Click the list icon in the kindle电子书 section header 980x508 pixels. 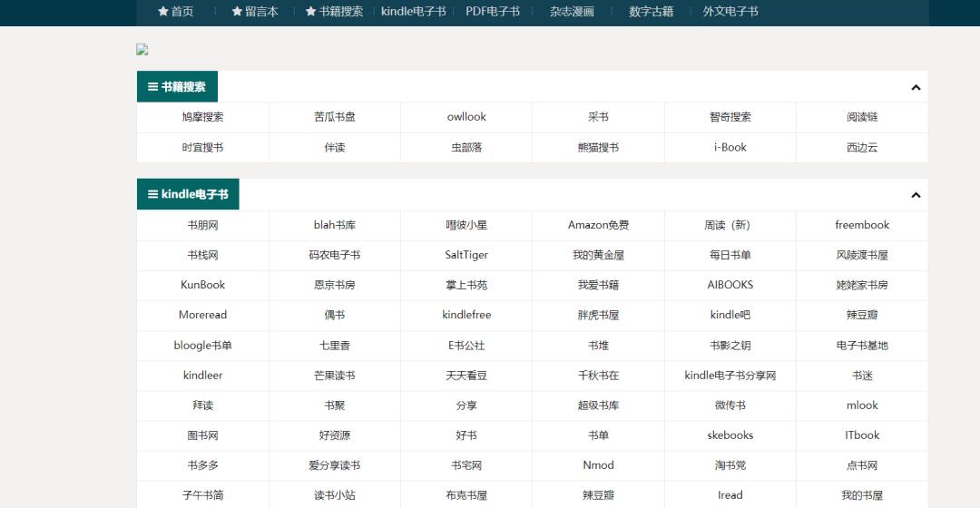[152, 194]
